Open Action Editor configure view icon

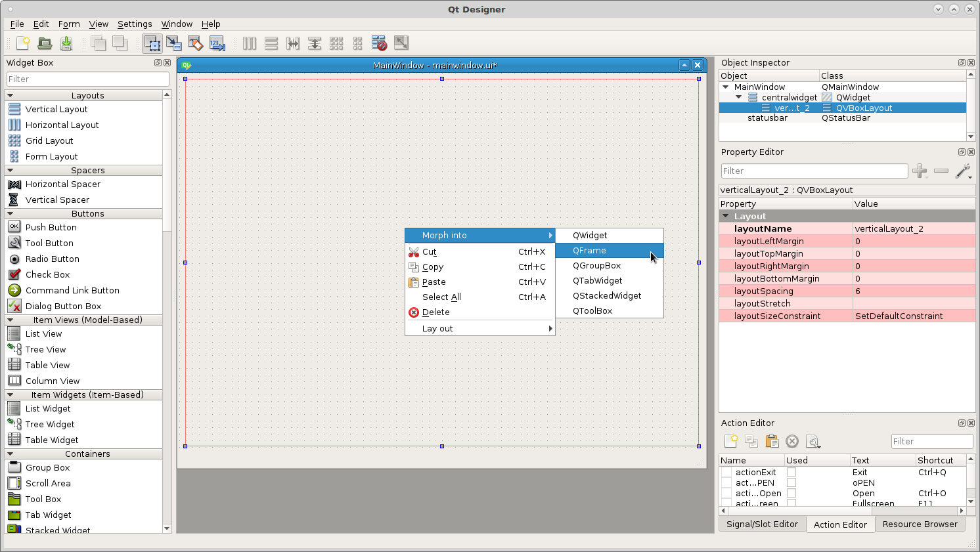click(x=813, y=441)
